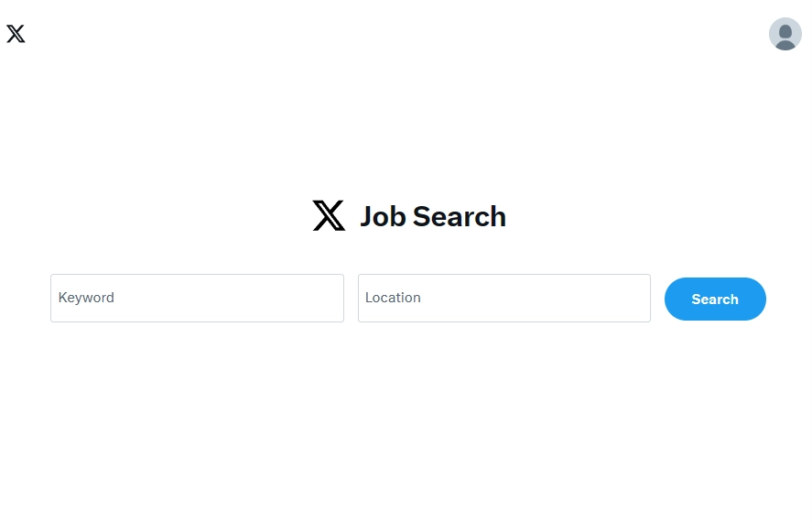The image size is (812, 523).
Task: Open account options from the avatar
Action: [x=785, y=34]
